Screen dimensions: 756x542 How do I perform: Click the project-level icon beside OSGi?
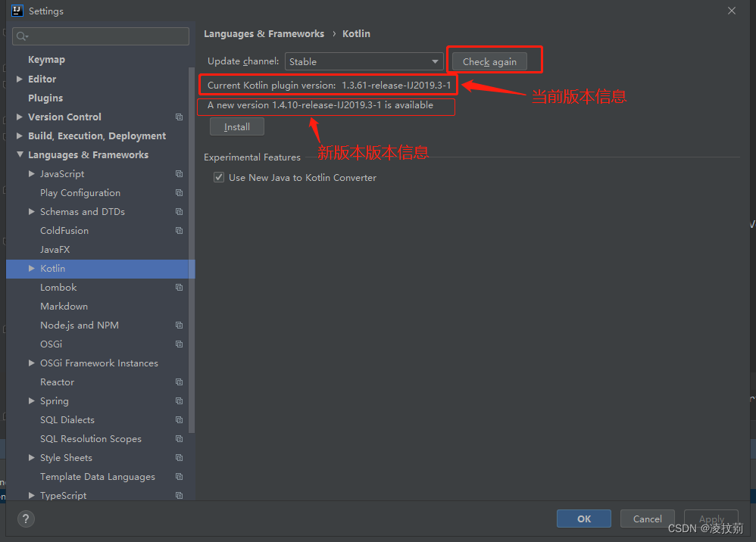[x=180, y=344]
